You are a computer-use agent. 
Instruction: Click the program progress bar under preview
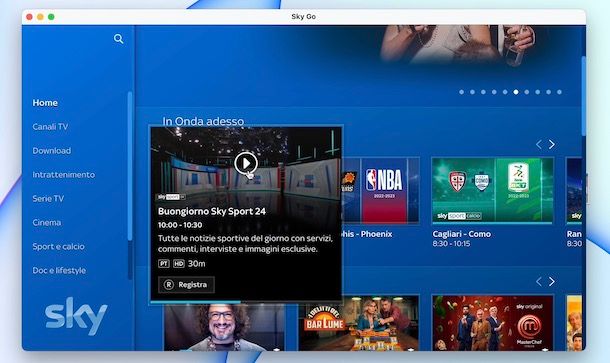pyautogui.click(x=246, y=302)
